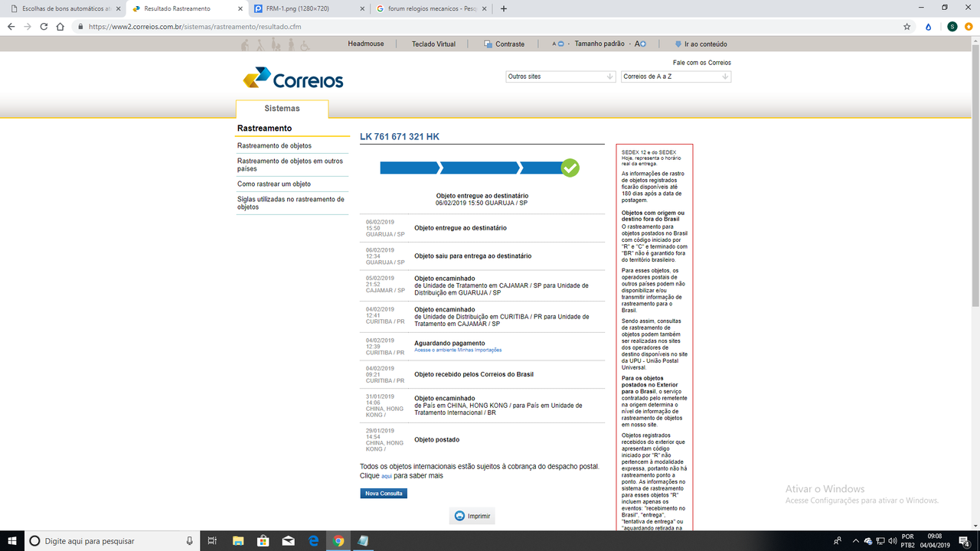The image size is (980, 551).
Task: Reload the page with refresh icon
Action: (44, 26)
